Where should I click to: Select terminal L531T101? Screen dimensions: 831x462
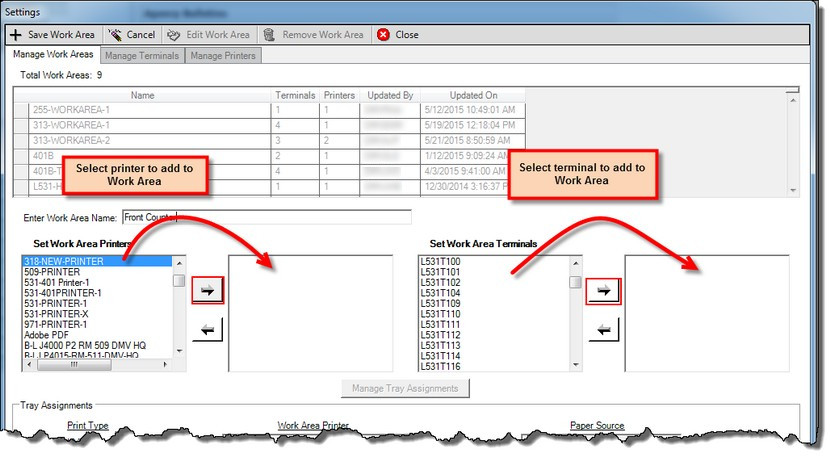(x=440, y=272)
